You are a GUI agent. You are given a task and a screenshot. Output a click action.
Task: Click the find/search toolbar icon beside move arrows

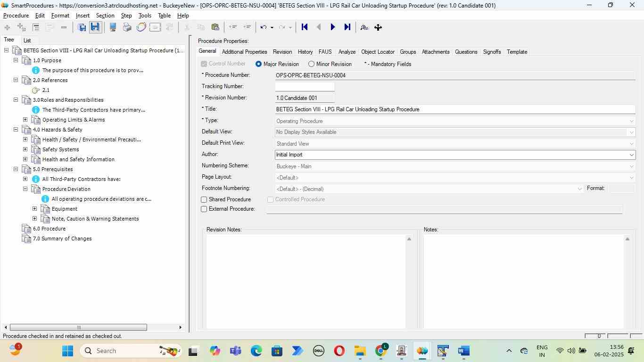[364, 27]
